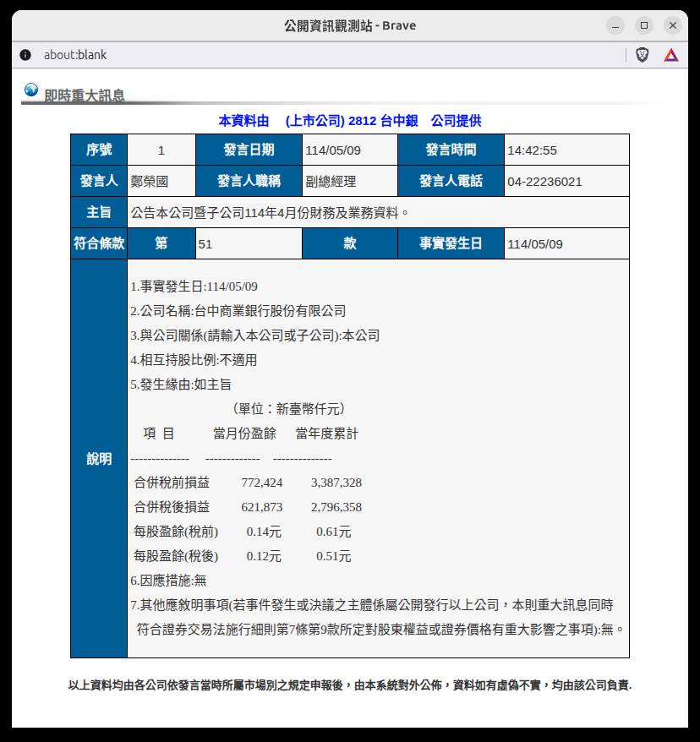The width and height of the screenshot is (700, 742).
Task: Select the 發言人 header cell
Action: [99, 181]
